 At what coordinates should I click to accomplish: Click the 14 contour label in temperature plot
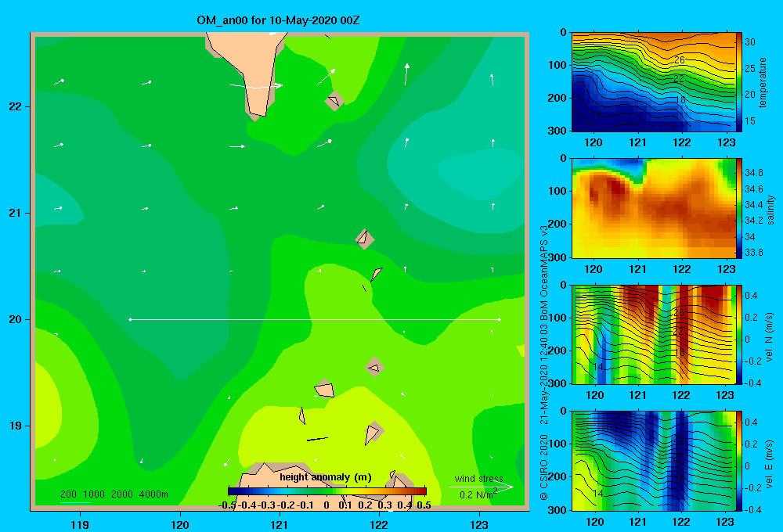tap(596, 113)
